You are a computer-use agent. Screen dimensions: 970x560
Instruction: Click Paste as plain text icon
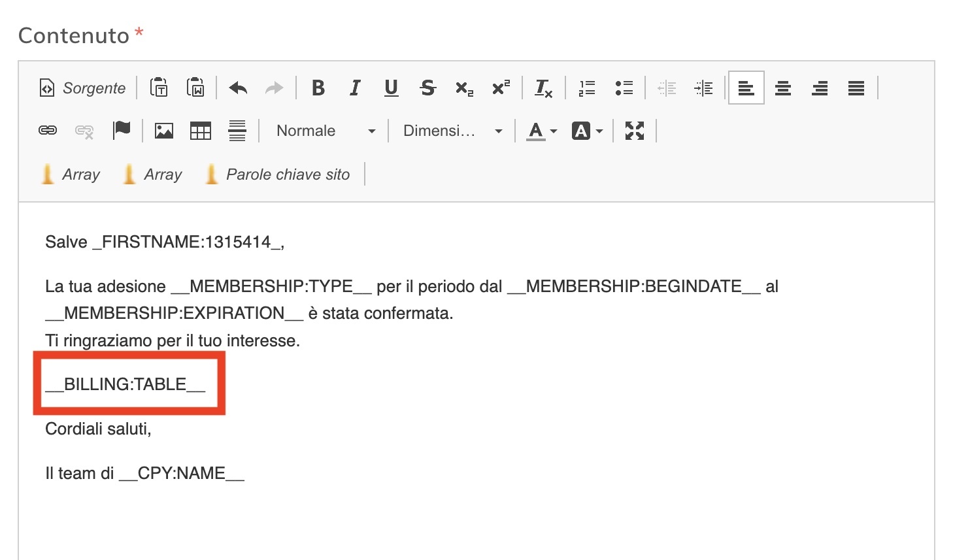coord(159,88)
